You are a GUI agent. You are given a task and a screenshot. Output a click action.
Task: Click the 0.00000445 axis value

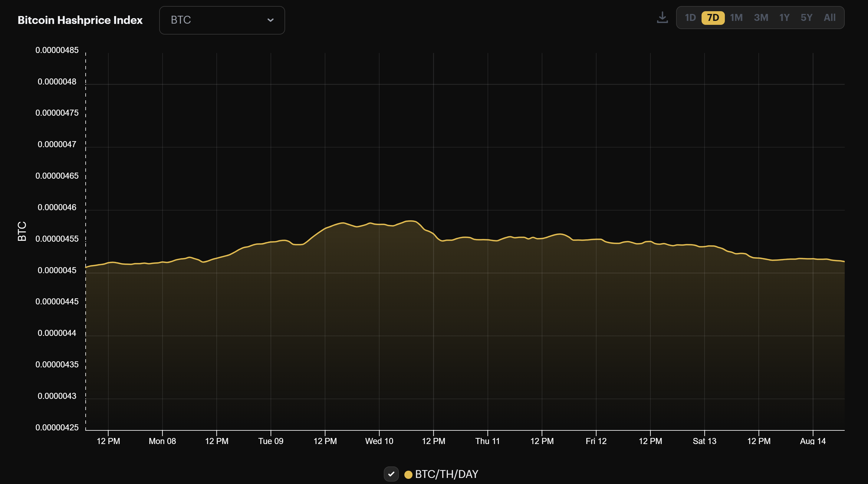pos(57,302)
